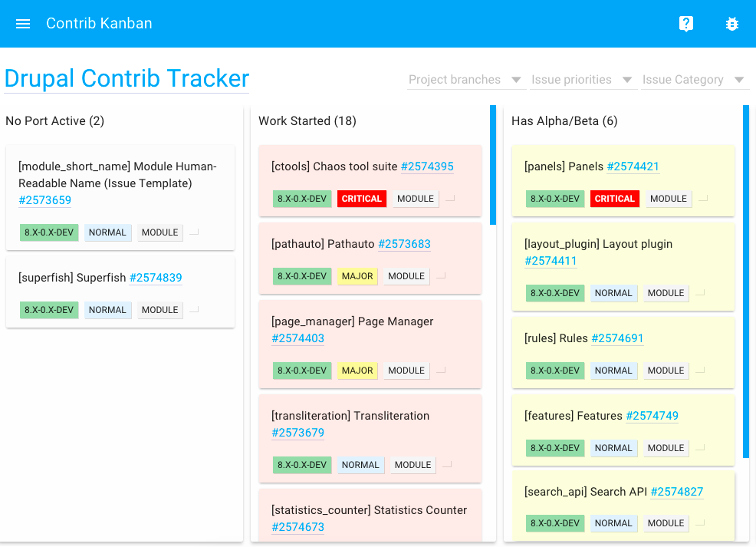Screen dimensions: 756x547
Task: Click MAJOR tag on Page Manager card
Action: coord(357,371)
